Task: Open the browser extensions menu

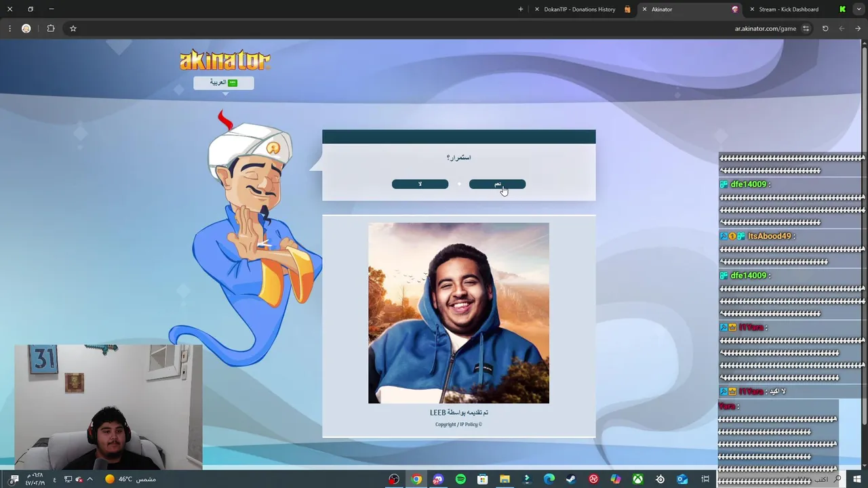Action: click(51, 28)
